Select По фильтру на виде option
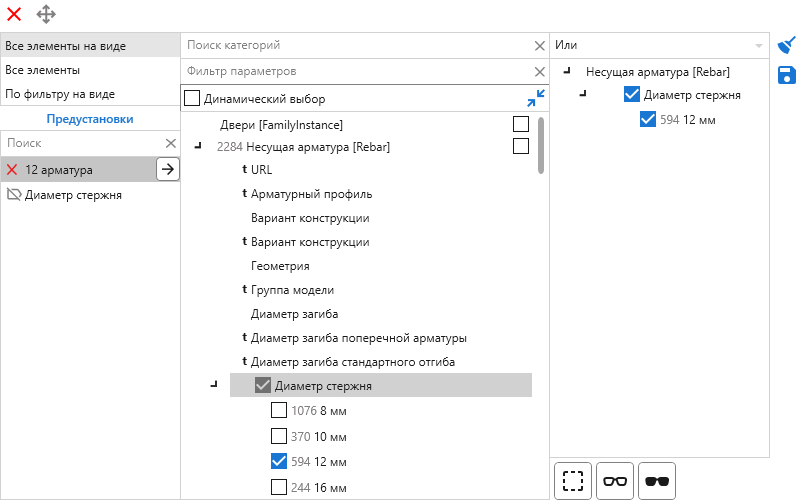The height and width of the screenshot is (500, 800). click(x=90, y=94)
